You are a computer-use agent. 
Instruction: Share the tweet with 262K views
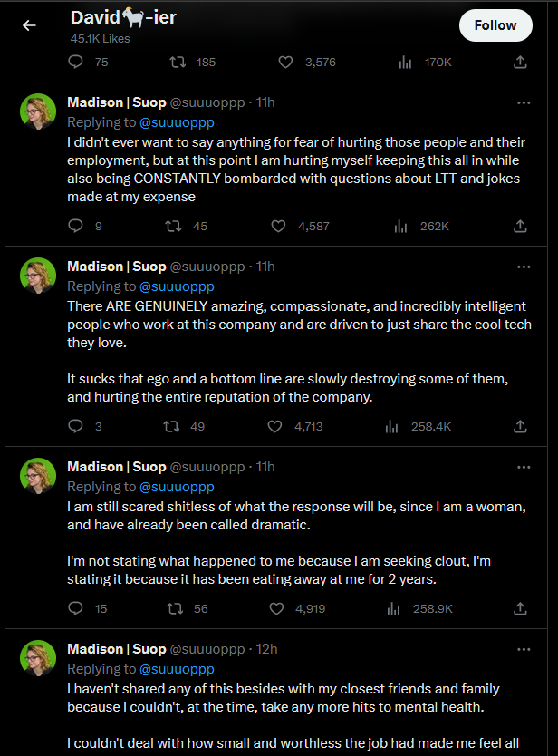tap(520, 226)
